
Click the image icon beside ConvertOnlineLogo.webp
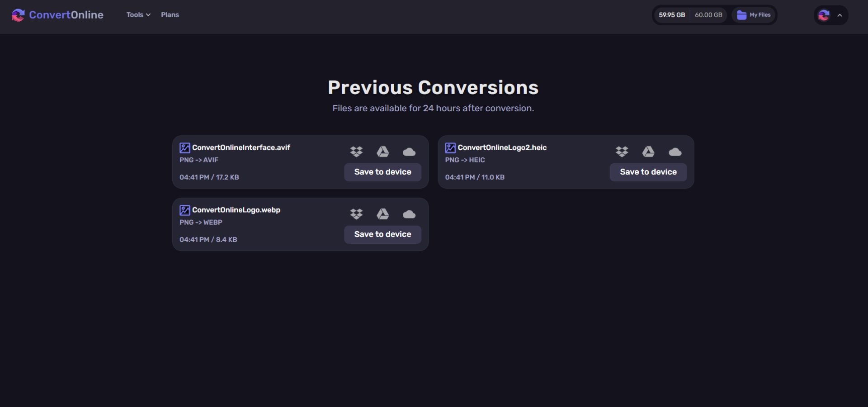click(184, 210)
